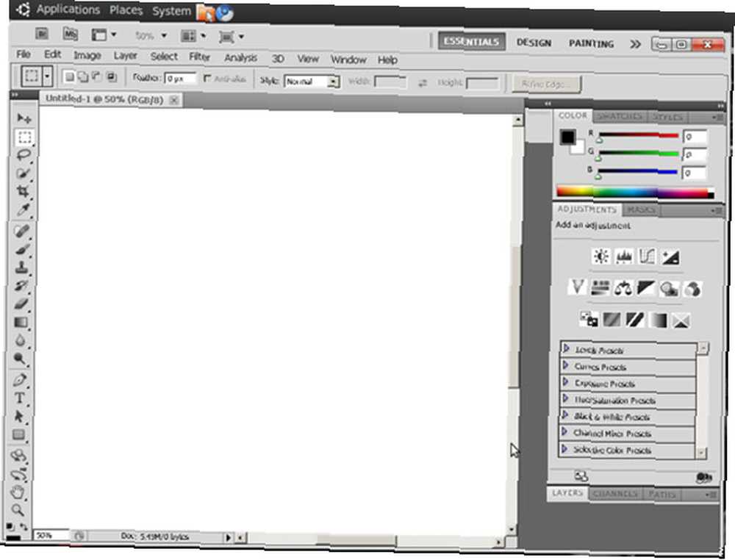Expand Hue/Saturation Presets
The image size is (735, 560).
pyautogui.click(x=564, y=398)
